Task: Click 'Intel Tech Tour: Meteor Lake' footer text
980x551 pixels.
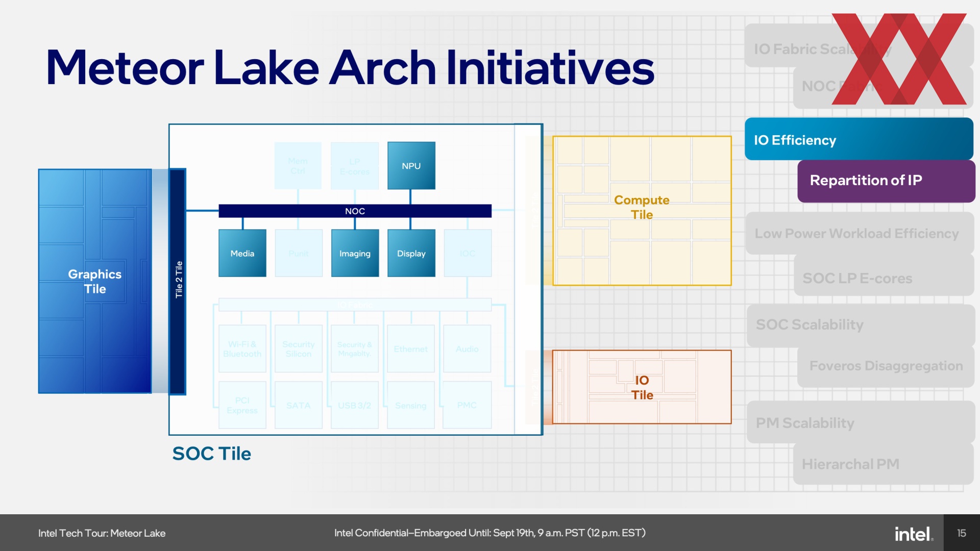Action: pyautogui.click(x=102, y=533)
